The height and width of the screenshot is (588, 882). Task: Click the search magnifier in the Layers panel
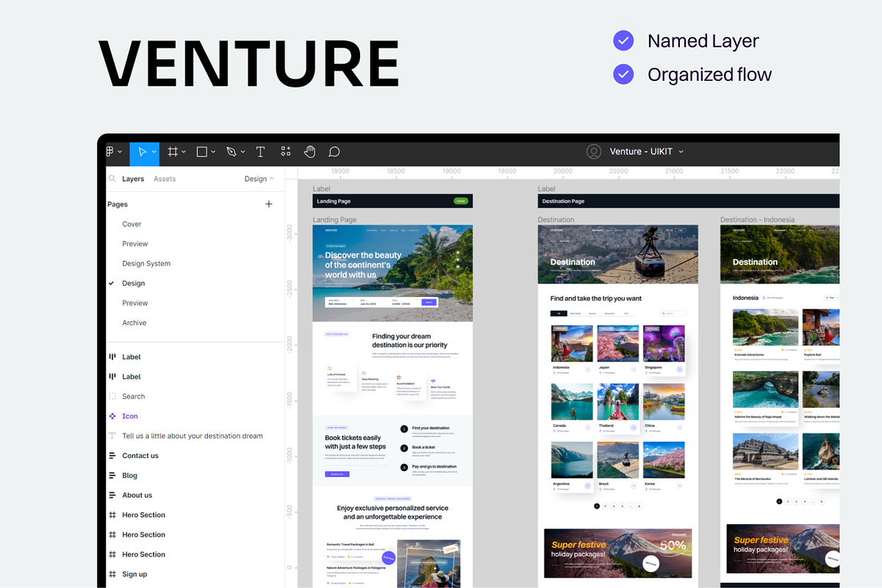click(x=112, y=179)
